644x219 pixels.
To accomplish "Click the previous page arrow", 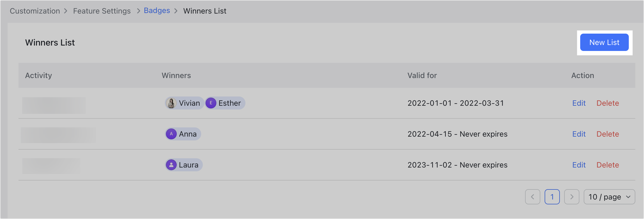I will click(532, 197).
